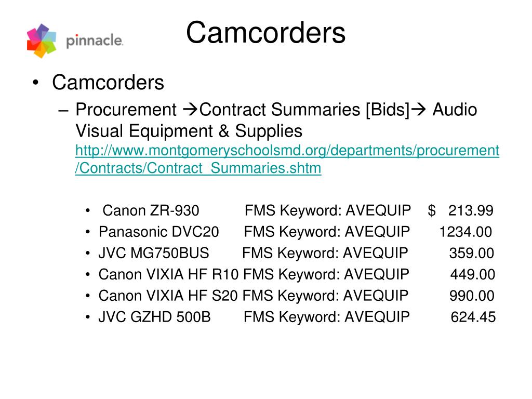Screen dimensions: 532x399
Task: Click the $ 213.99 price
Action: 460,211
